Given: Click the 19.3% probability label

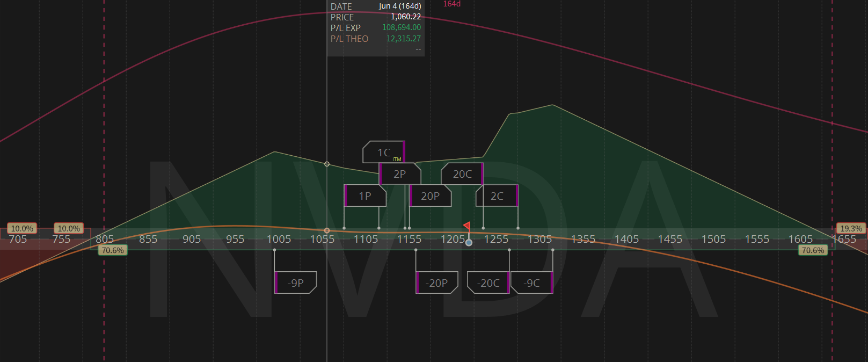Looking at the screenshot, I should (x=851, y=228).
